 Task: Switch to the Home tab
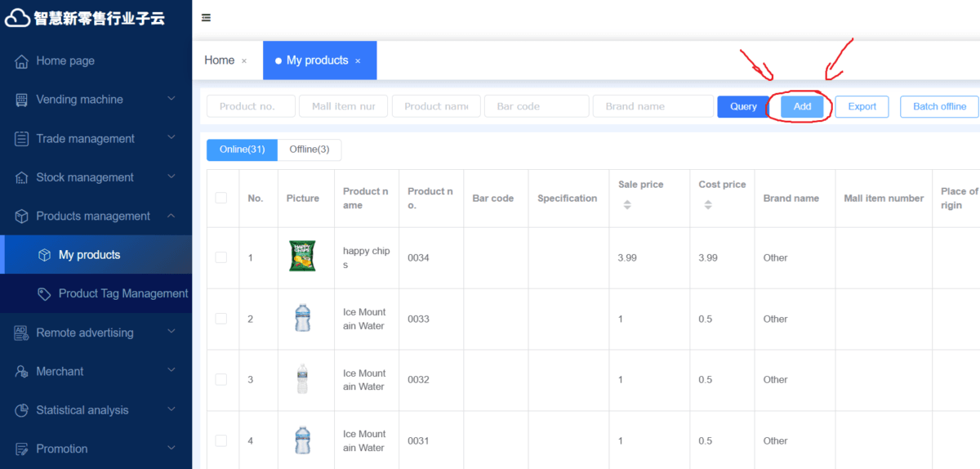click(x=219, y=60)
